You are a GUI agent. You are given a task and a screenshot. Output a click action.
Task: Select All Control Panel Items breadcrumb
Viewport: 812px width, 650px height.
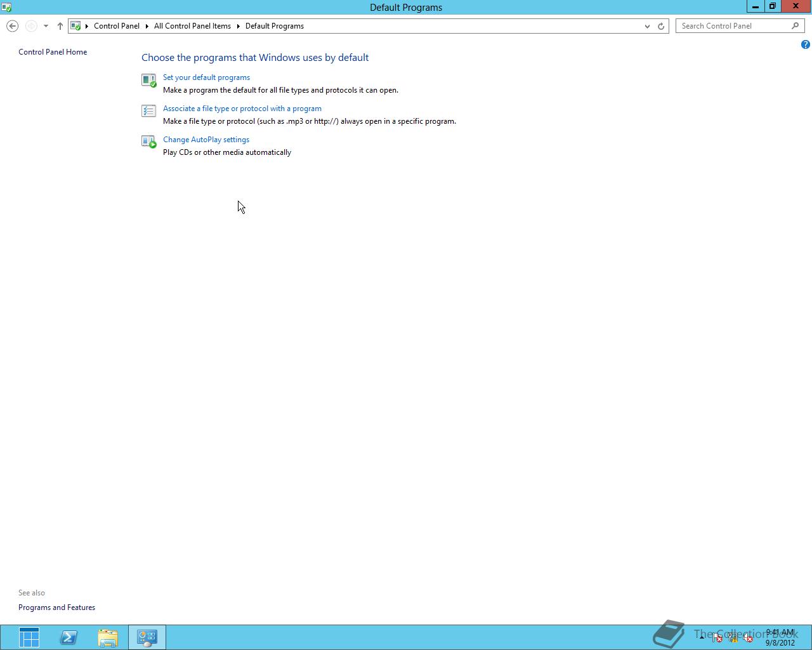192,26
